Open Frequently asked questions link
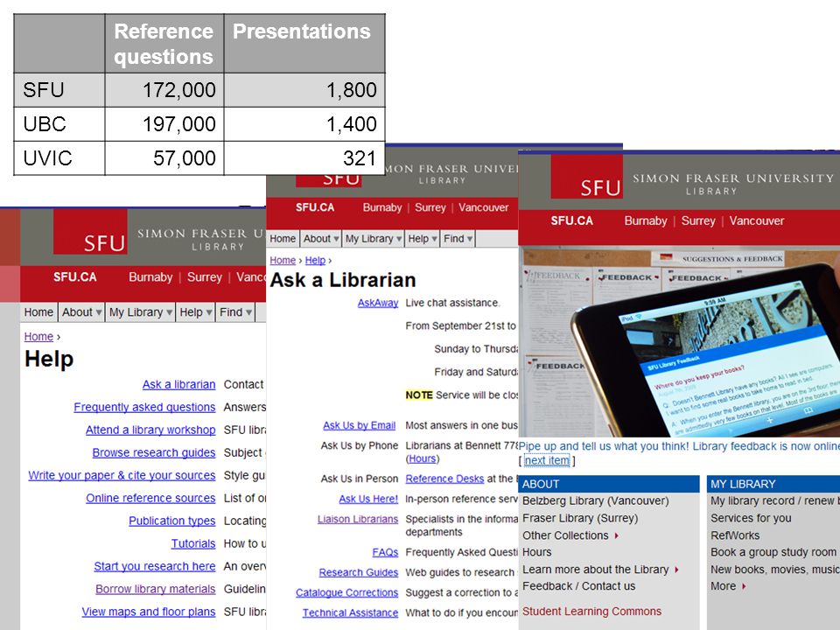This screenshot has width=840, height=630. 144,407
